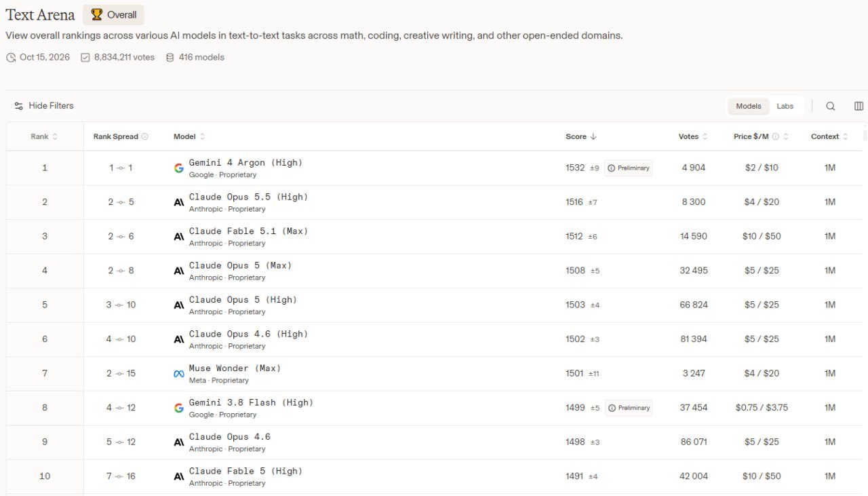Open the Claude Opus 5.5 (High) model
Viewport: 868px width, 496px height.
(248, 197)
